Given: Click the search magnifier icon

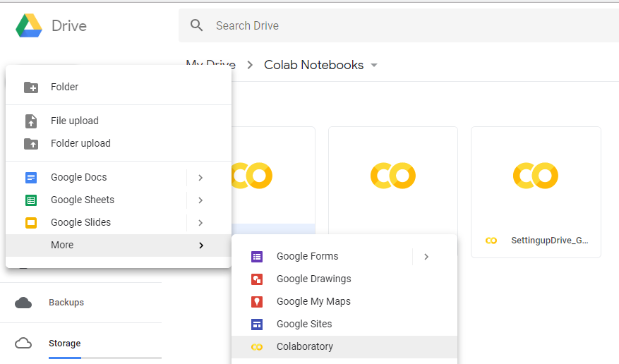Looking at the screenshot, I should (197, 26).
